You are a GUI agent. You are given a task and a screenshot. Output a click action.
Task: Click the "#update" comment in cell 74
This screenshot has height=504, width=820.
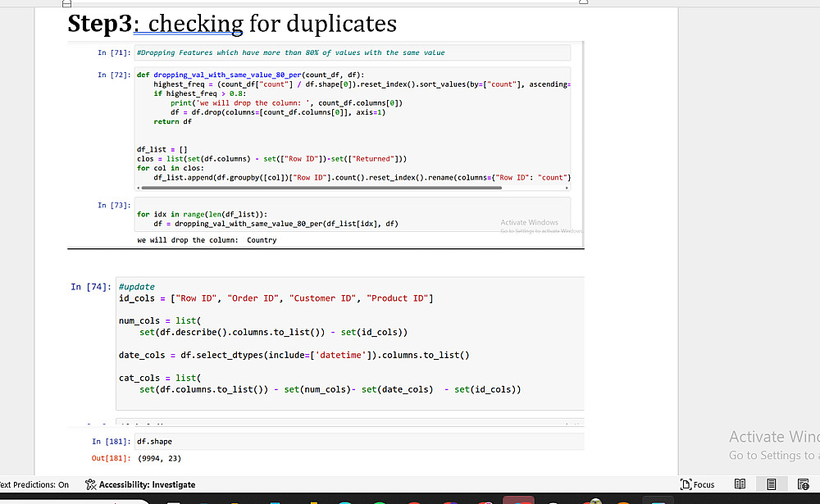point(136,287)
